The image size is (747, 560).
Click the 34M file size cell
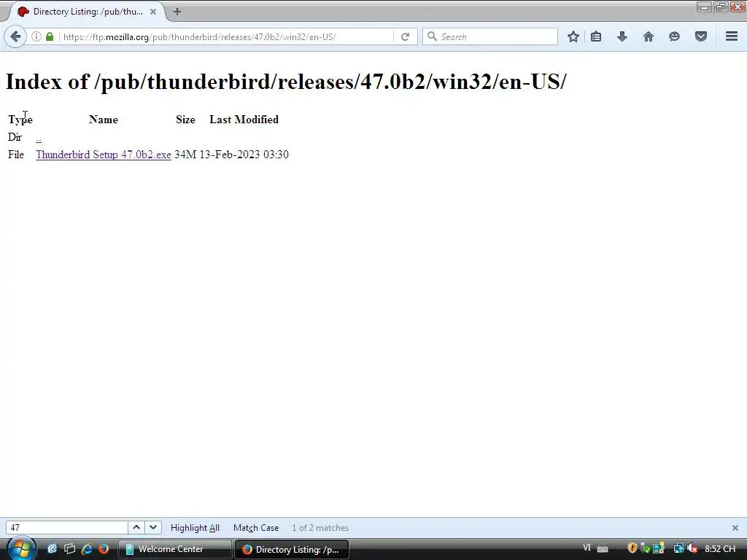tap(185, 155)
